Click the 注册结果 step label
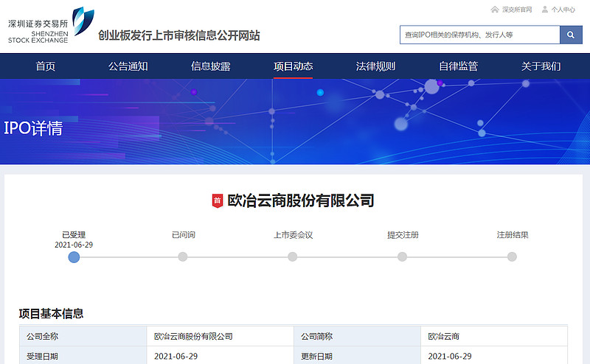 (x=513, y=235)
